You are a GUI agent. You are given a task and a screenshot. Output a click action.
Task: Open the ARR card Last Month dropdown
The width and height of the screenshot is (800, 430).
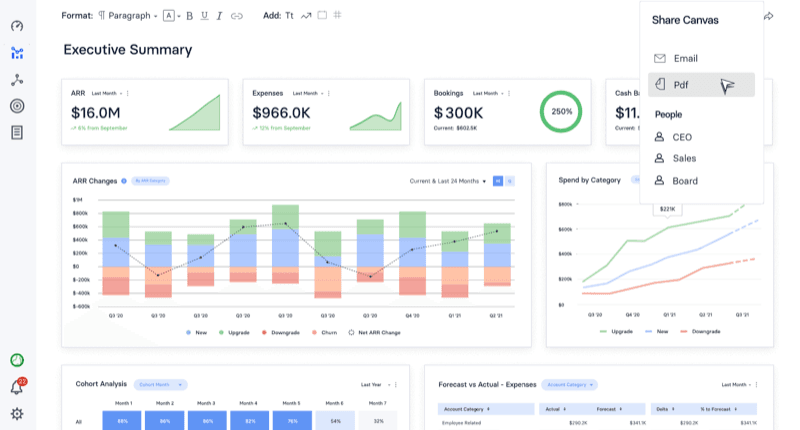point(107,93)
